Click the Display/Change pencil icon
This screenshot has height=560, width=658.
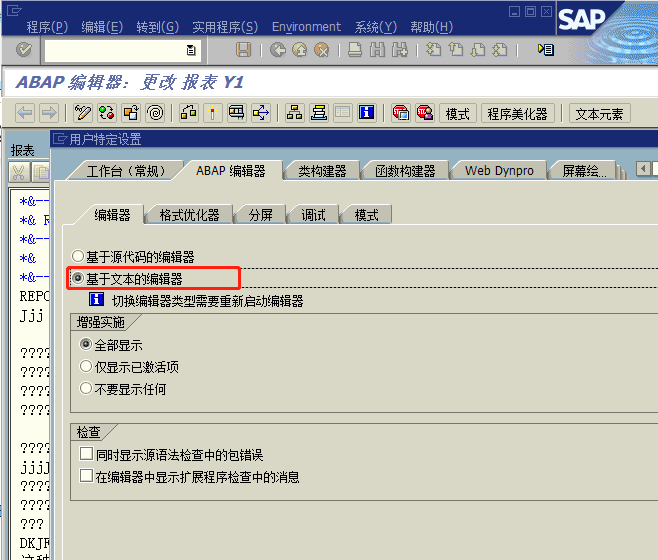point(82,113)
